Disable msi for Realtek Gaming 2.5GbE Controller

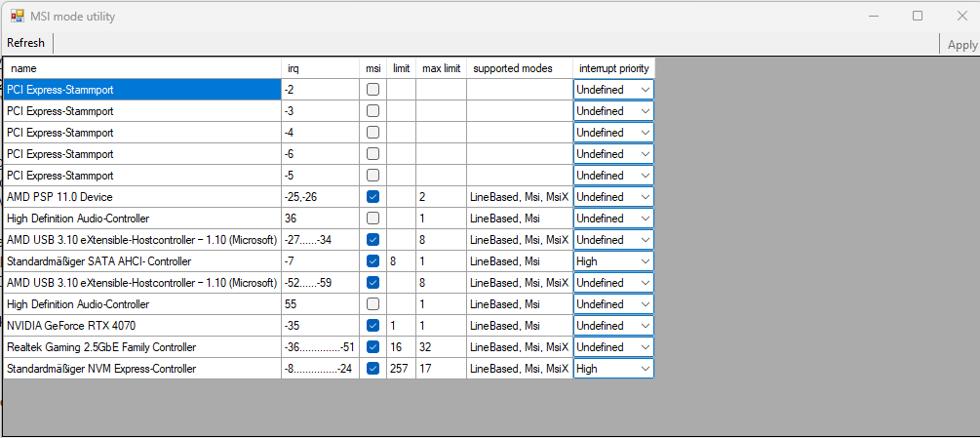[372, 346]
